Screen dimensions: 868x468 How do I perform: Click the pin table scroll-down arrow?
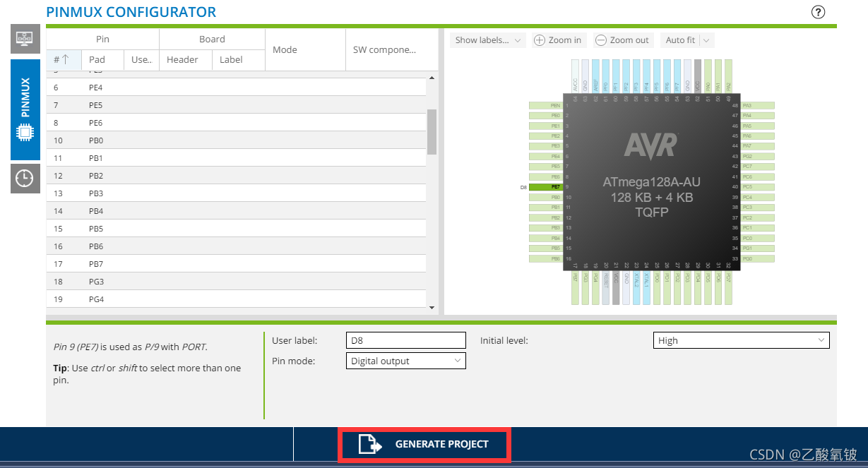432,308
